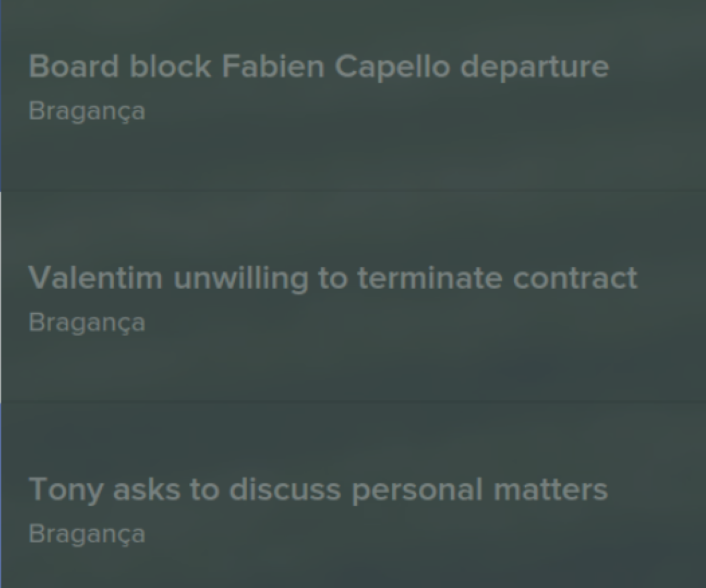The height and width of the screenshot is (588, 706).
Task: Open the Board block Fabien Capello departure headline
Action: click(x=318, y=67)
